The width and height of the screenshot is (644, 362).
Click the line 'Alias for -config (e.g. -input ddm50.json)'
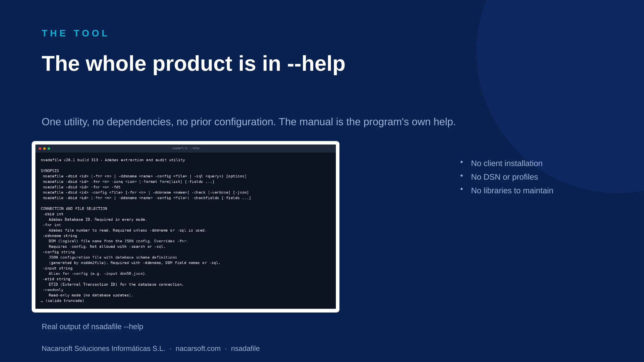[98, 274]
